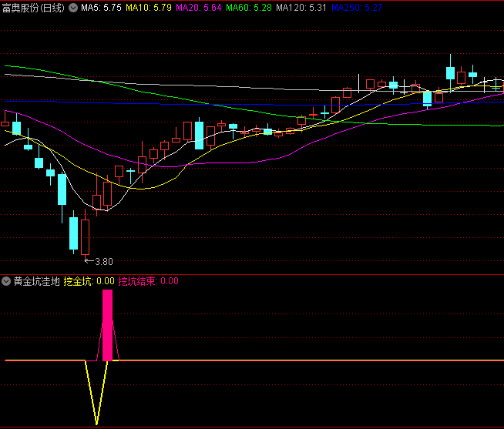This screenshot has height=429, width=504.
Task: Expand the main chart indicator dropdown arrow
Action: click(73, 8)
